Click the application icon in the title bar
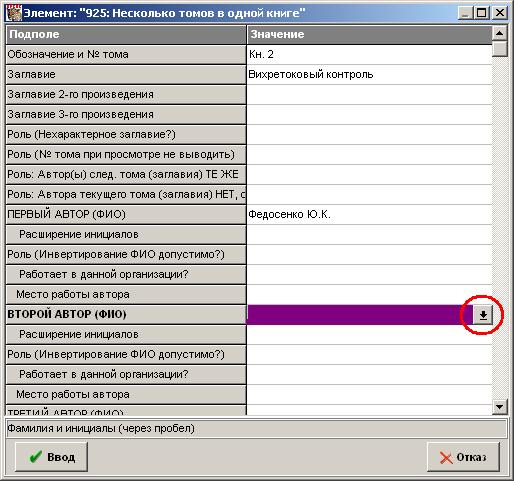Image resolution: width=514 pixels, height=481 pixels. click(x=14, y=13)
